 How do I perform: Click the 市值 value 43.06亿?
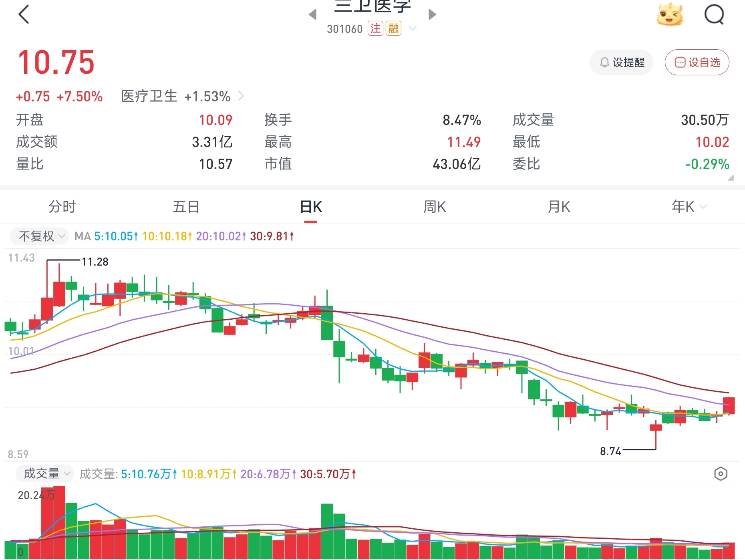(457, 164)
